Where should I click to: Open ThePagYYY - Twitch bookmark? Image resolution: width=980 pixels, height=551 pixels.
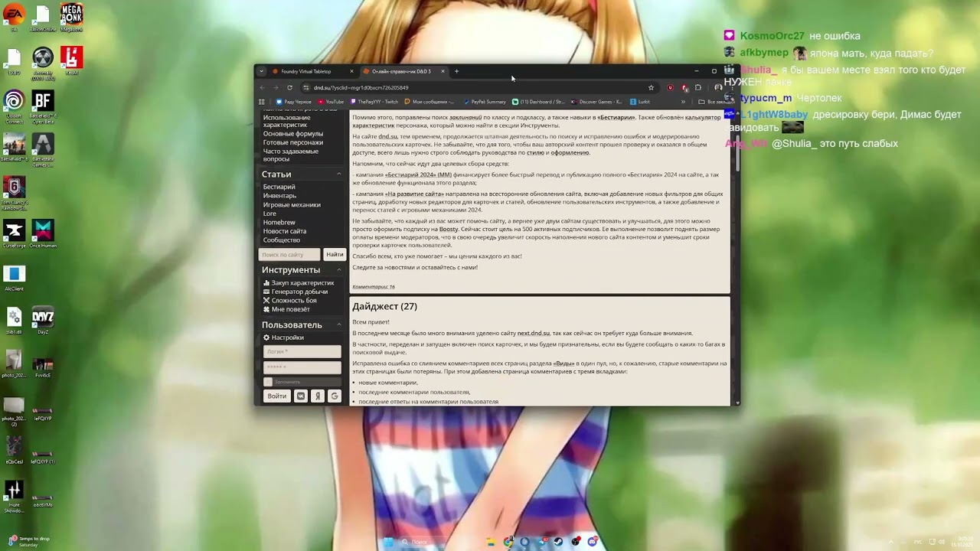[x=374, y=102]
